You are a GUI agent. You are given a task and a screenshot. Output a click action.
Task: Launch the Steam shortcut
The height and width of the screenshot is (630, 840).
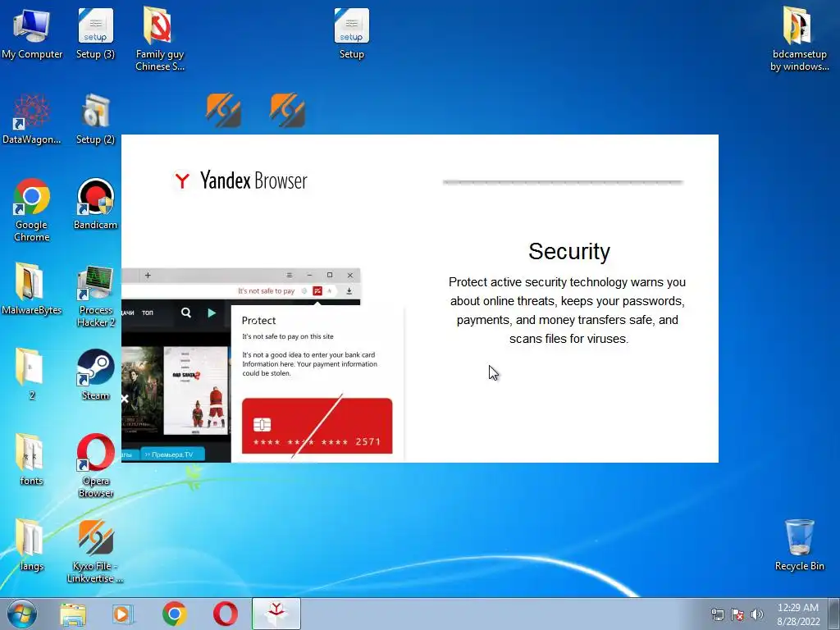[95, 374]
